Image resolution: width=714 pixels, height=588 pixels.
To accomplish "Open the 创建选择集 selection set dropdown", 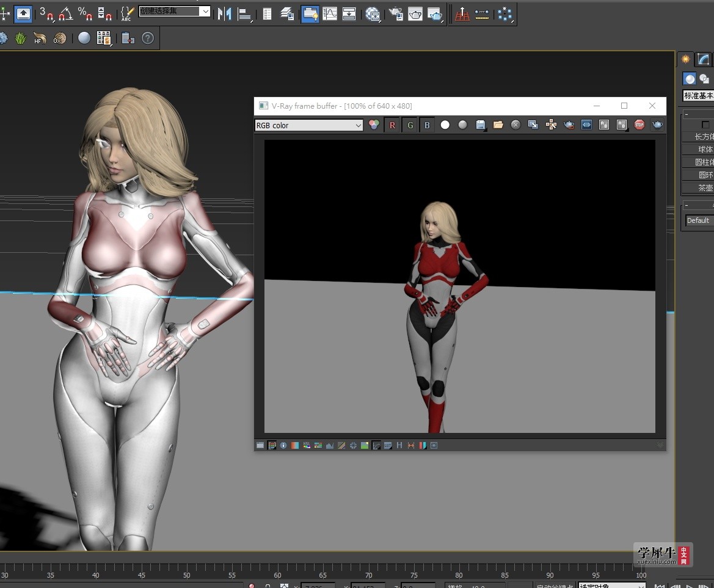I will [x=175, y=11].
